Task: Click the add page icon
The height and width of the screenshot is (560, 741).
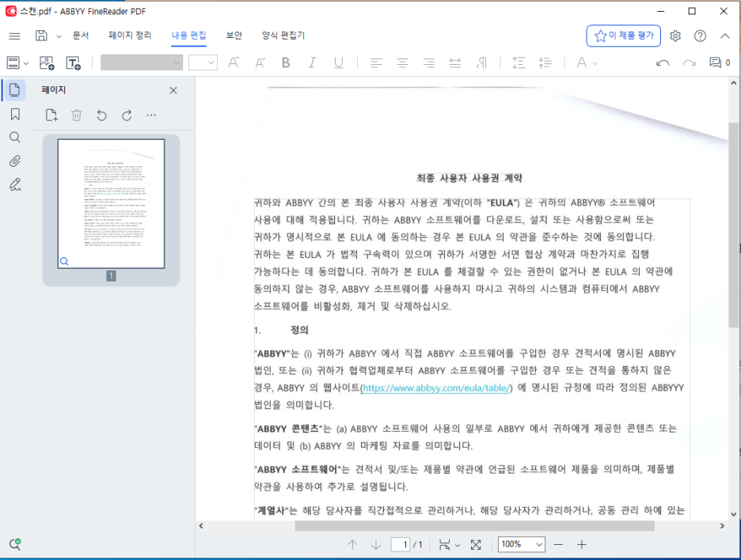Action: 51,115
